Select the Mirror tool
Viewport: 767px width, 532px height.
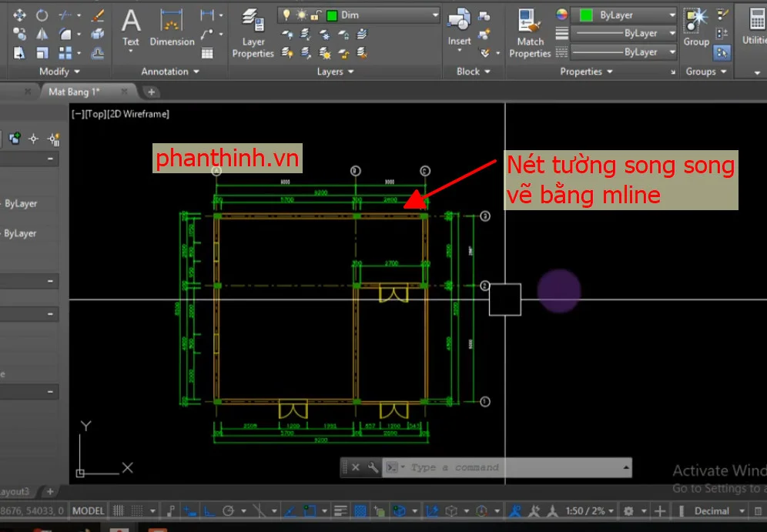pos(42,34)
